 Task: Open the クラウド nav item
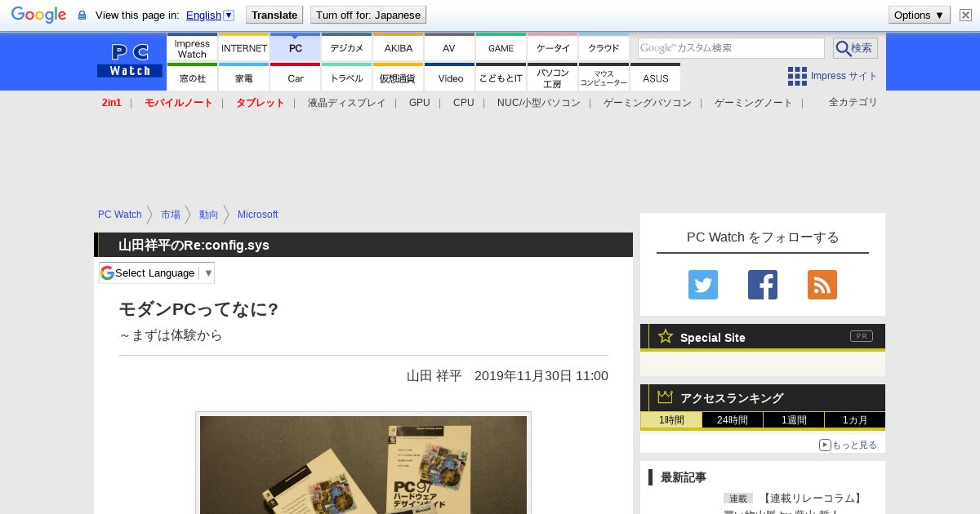point(604,48)
